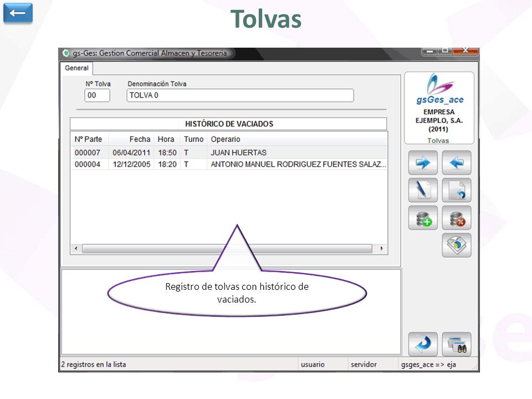Click 'EMPRESA EJEMPLO, S.A.' company name
The image size is (532, 399).
(x=439, y=116)
